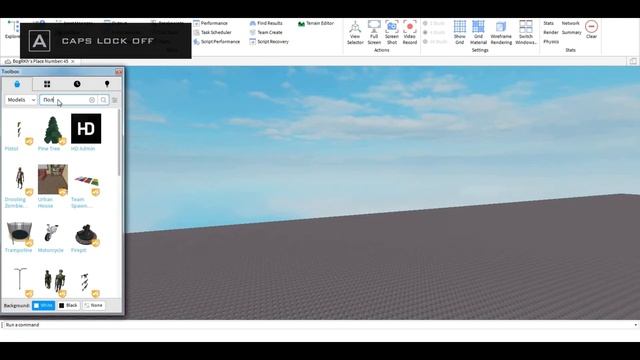Select the HD Admin model thumbnail

[86, 129]
